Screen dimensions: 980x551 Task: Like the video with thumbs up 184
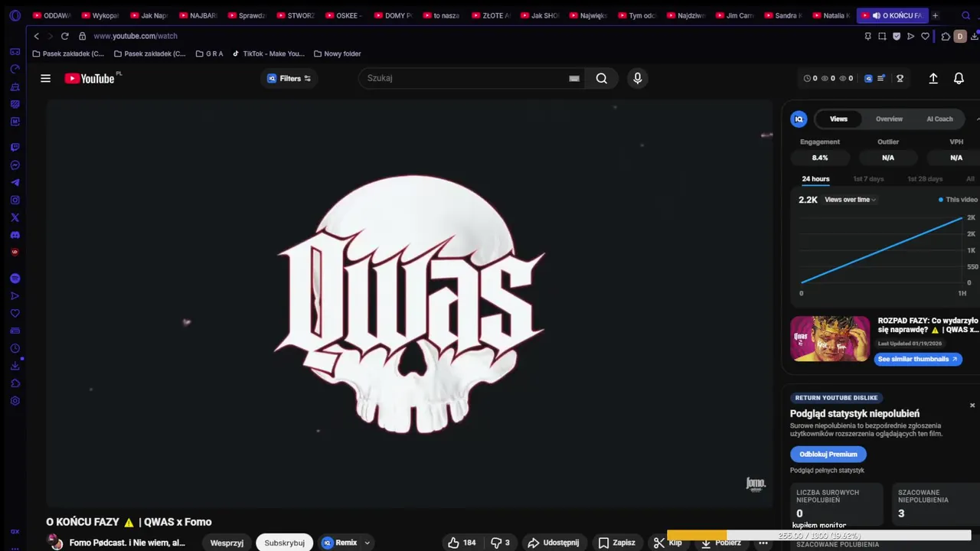(462, 543)
